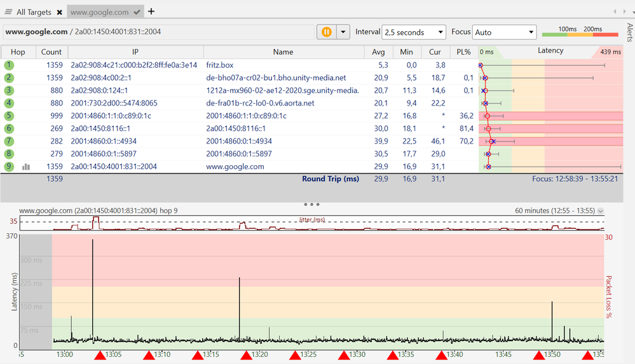635x364 pixels.
Task: Click the checkmark on www.google.com tab
Action: (x=137, y=12)
